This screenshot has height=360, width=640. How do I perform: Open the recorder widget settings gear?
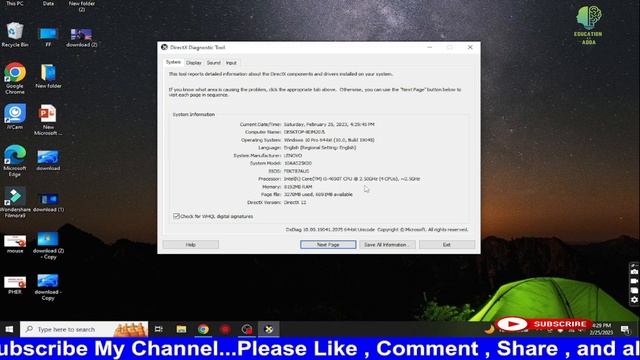click(634, 300)
